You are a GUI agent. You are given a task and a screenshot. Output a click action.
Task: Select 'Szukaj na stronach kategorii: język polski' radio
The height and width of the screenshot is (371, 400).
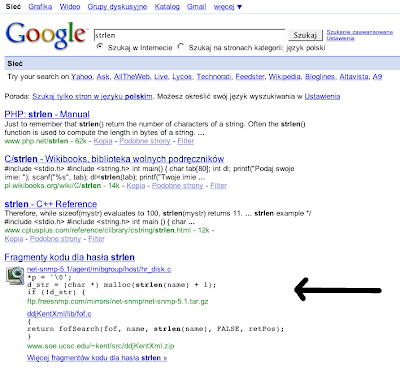click(x=181, y=47)
